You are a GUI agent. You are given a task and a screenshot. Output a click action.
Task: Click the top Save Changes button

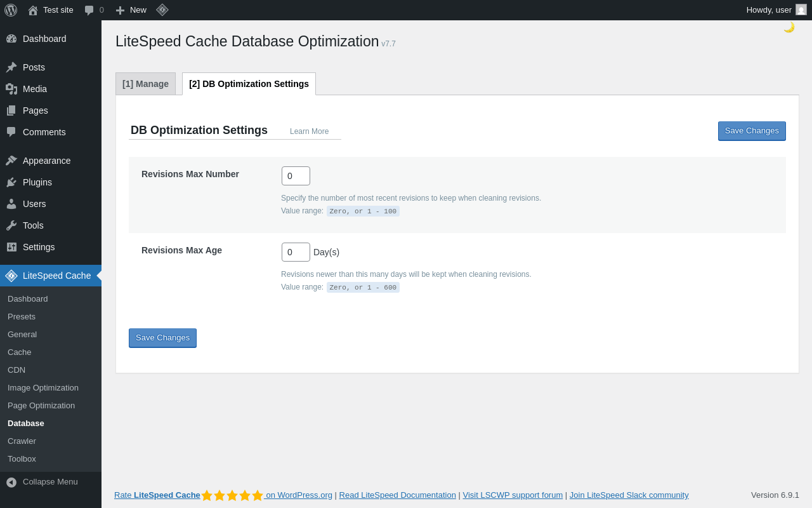(x=752, y=131)
